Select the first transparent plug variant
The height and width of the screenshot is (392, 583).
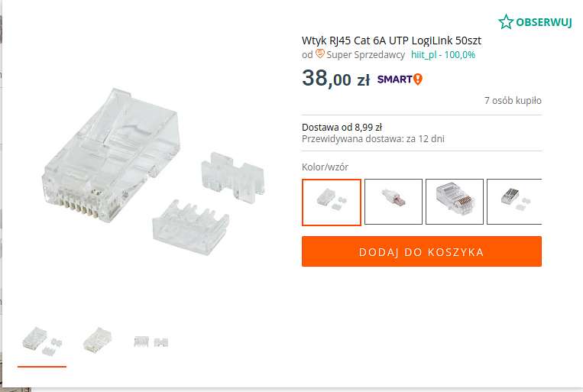[x=332, y=202]
